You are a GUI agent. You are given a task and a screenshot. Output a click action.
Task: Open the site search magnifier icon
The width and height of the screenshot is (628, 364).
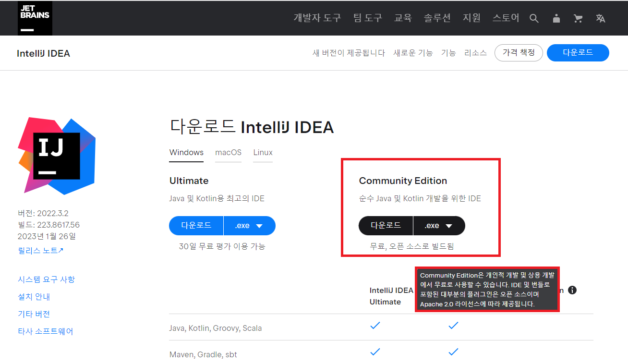click(534, 18)
